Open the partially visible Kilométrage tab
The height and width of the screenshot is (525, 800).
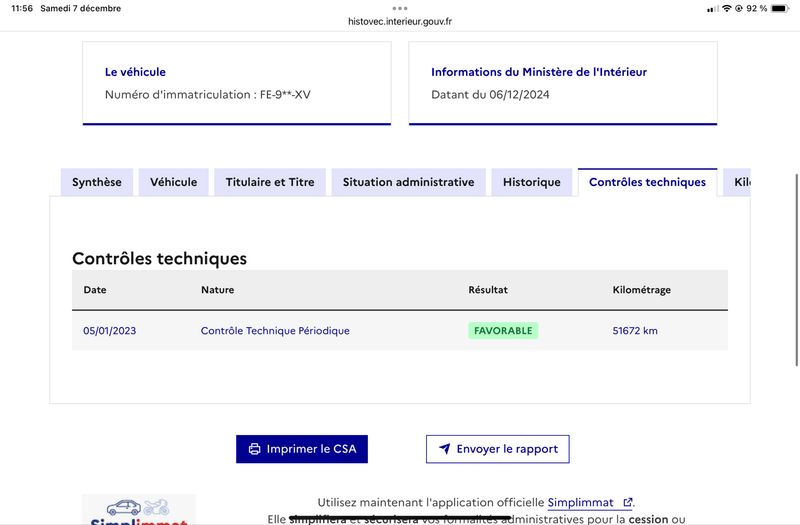[737, 182]
